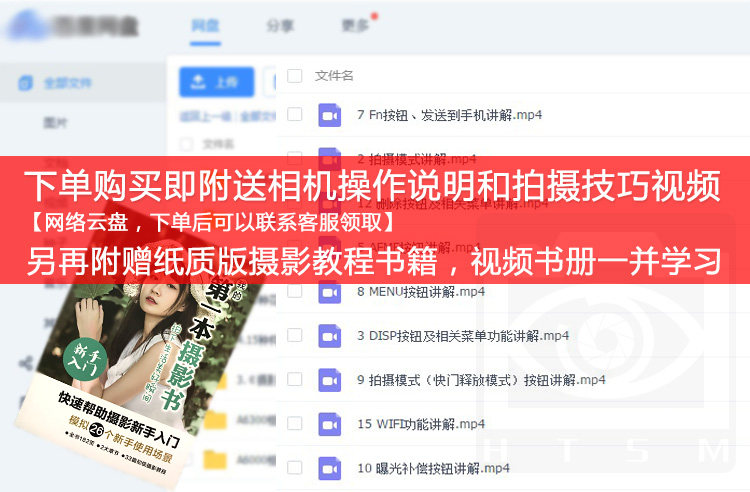Select 全部文件 in the left sidebar

(x=67, y=83)
